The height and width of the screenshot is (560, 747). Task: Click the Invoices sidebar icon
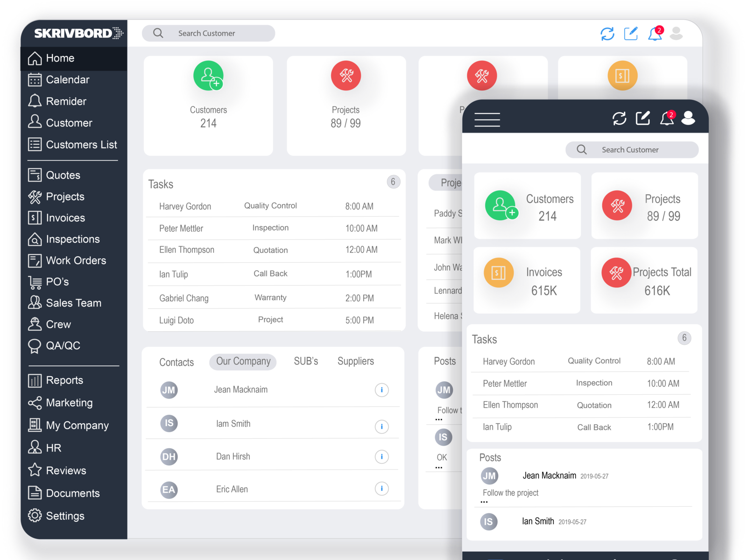coord(35,217)
